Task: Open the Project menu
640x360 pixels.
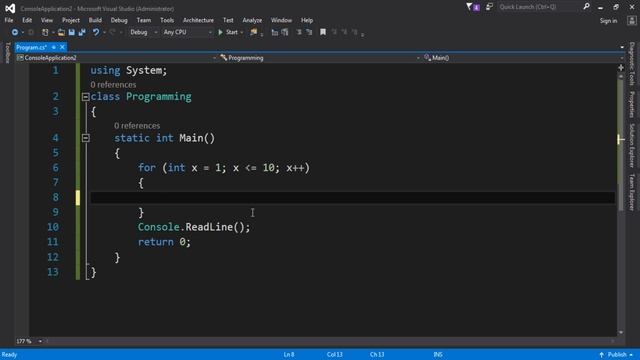Action: [x=71, y=20]
